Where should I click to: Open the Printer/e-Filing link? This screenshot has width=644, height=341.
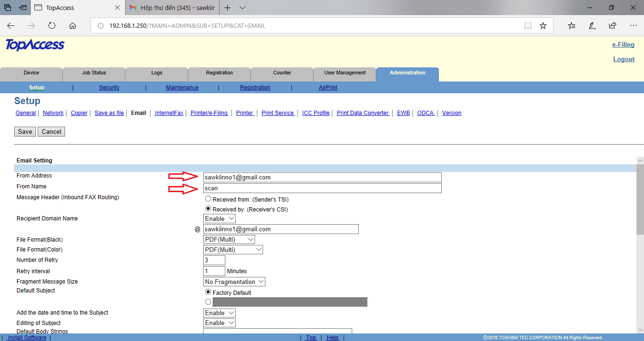[209, 113]
